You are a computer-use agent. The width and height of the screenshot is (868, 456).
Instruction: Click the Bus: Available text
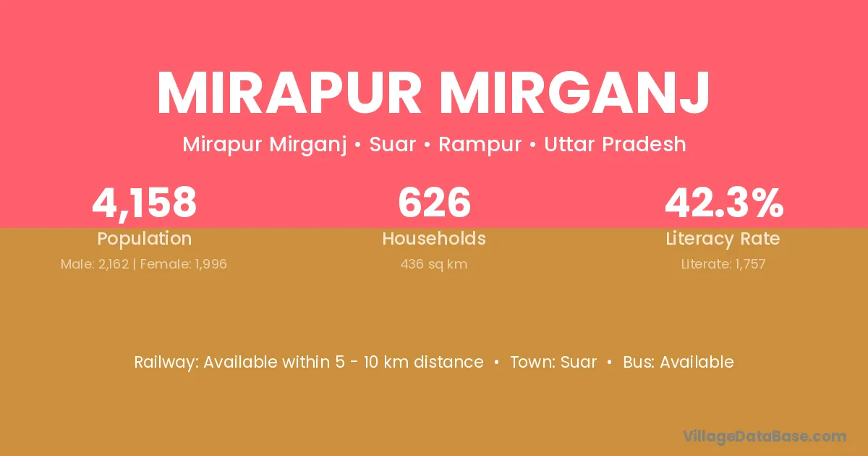(678, 362)
